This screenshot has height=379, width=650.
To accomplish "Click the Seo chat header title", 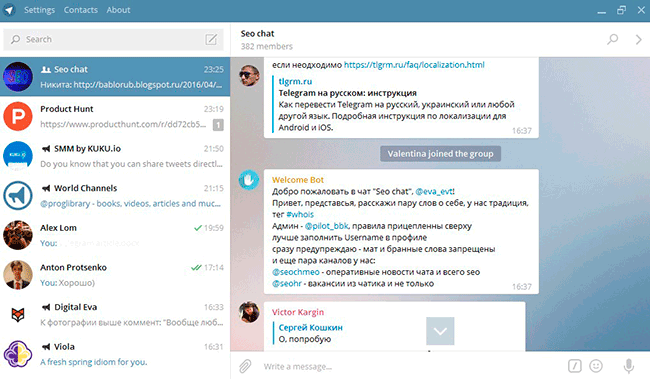I will (257, 34).
